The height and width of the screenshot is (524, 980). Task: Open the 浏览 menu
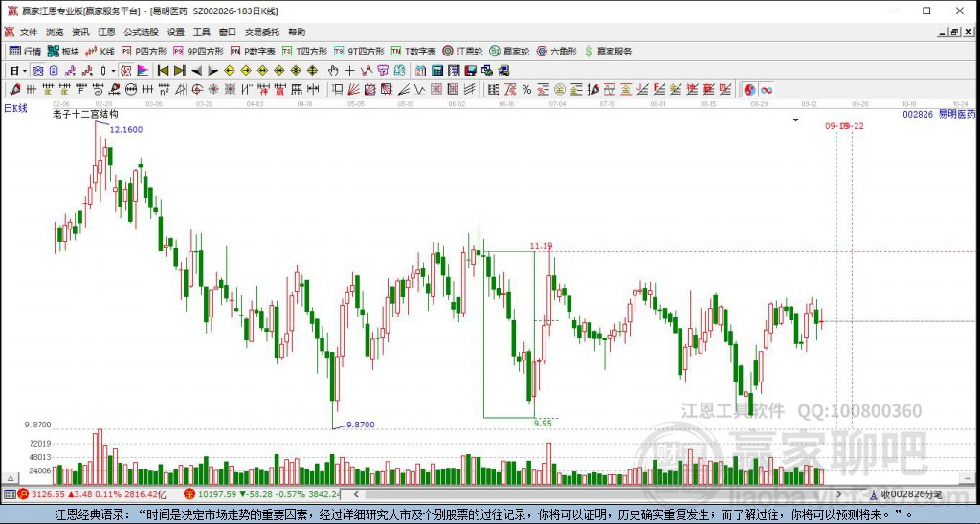(55, 32)
